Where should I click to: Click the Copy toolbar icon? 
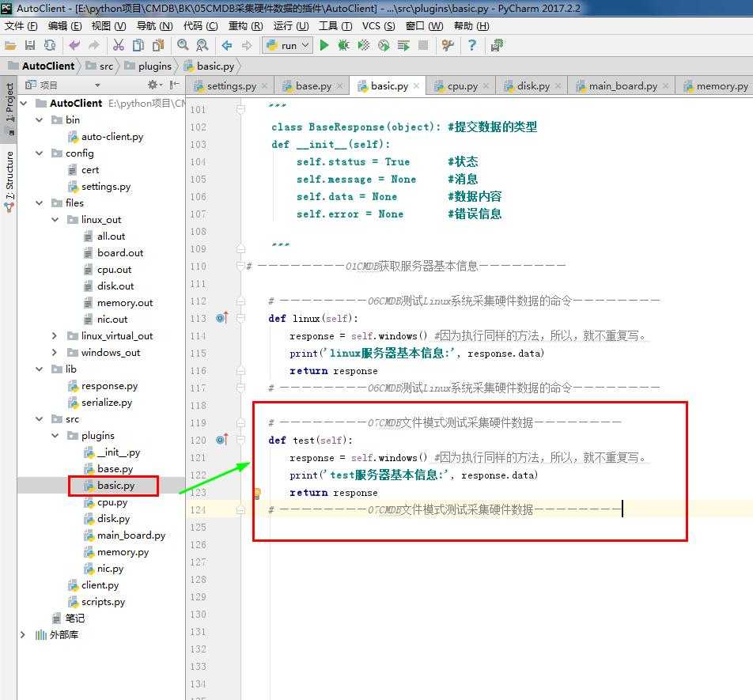138,46
